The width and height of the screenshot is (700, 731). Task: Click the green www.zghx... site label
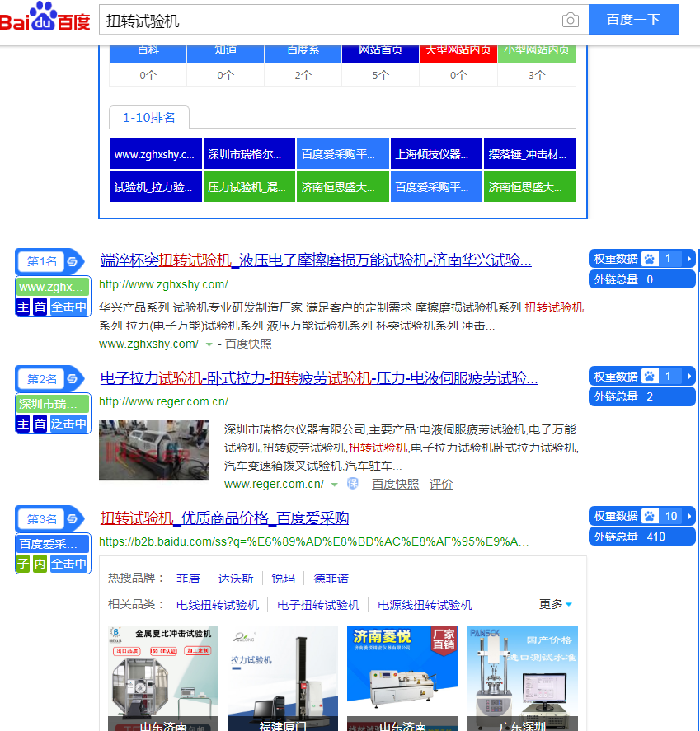click(x=53, y=287)
